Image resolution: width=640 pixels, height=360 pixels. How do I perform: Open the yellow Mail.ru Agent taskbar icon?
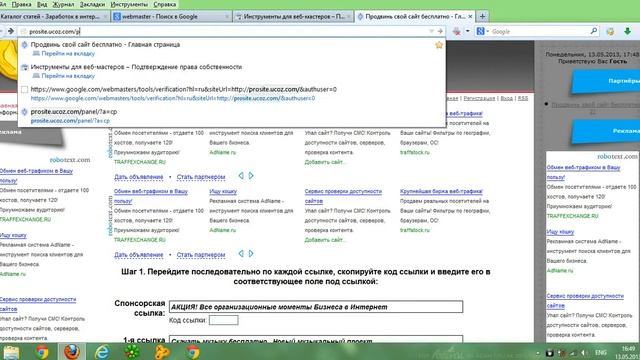click(162, 352)
